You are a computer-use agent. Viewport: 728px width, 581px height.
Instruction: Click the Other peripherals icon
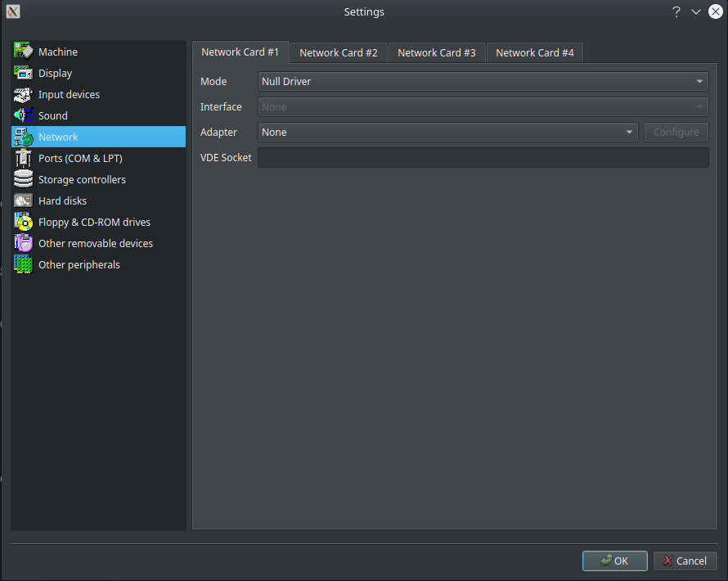pos(23,265)
